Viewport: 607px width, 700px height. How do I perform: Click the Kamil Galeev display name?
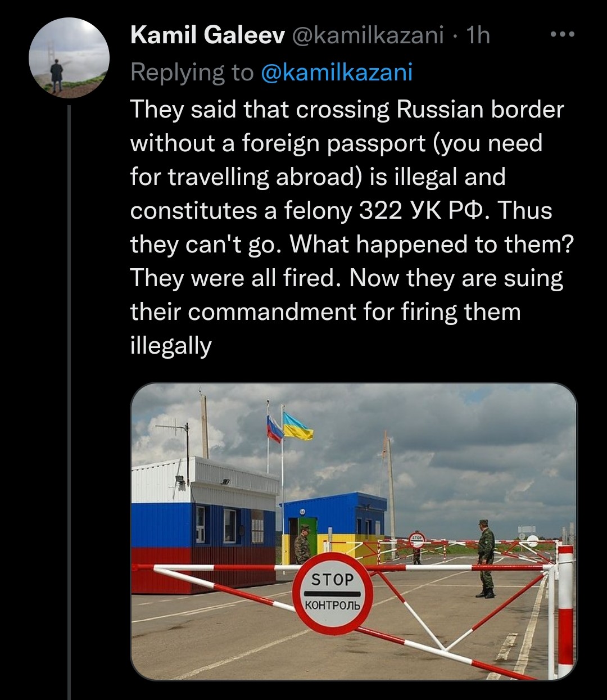click(x=208, y=35)
